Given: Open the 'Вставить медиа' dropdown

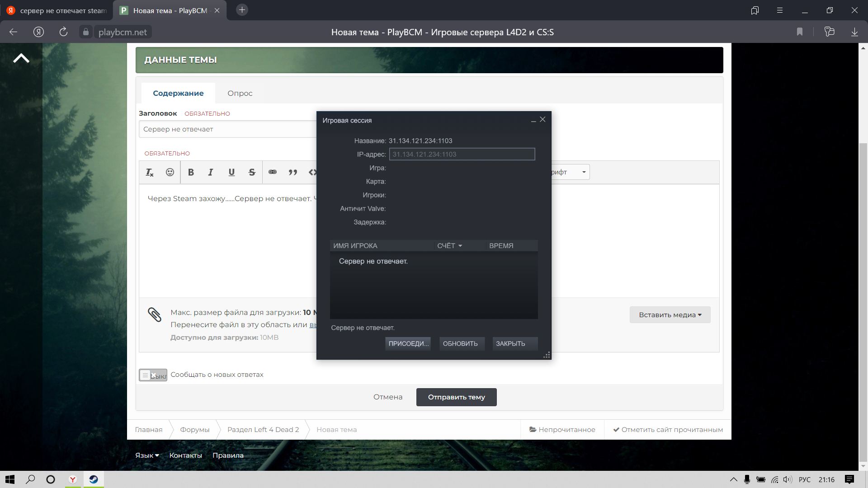Looking at the screenshot, I should point(670,315).
